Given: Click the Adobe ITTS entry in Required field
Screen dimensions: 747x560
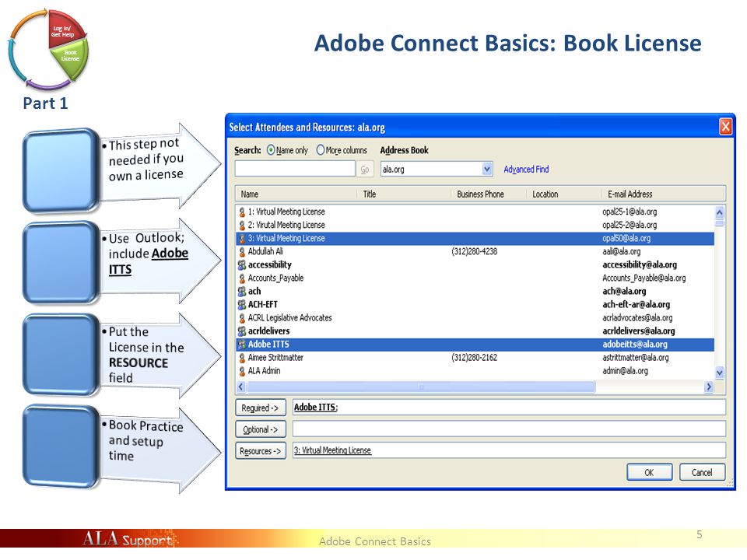Looking at the screenshot, I should (315, 408).
